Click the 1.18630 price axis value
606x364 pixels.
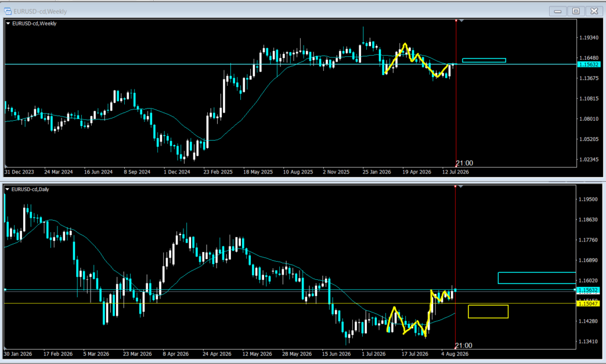click(588, 220)
